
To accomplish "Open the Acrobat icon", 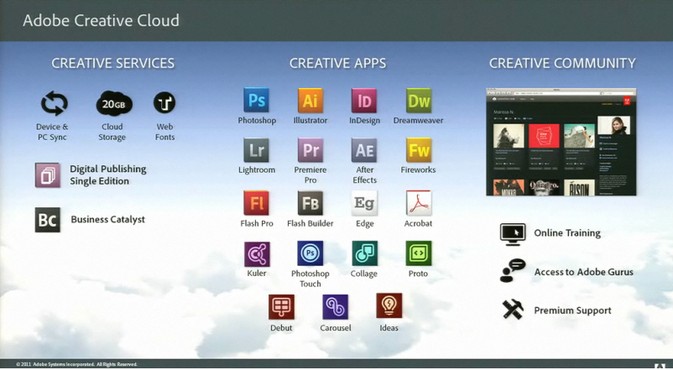I will pyautogui.click(x=418, y=203).
